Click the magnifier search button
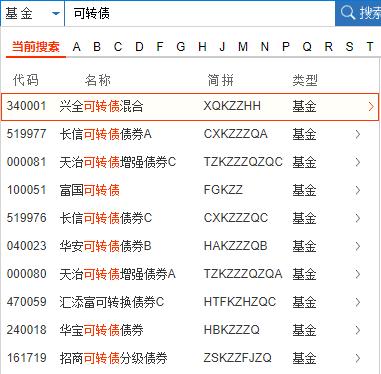Viewport: 381px width, 374px height. [x=358, y=13]
